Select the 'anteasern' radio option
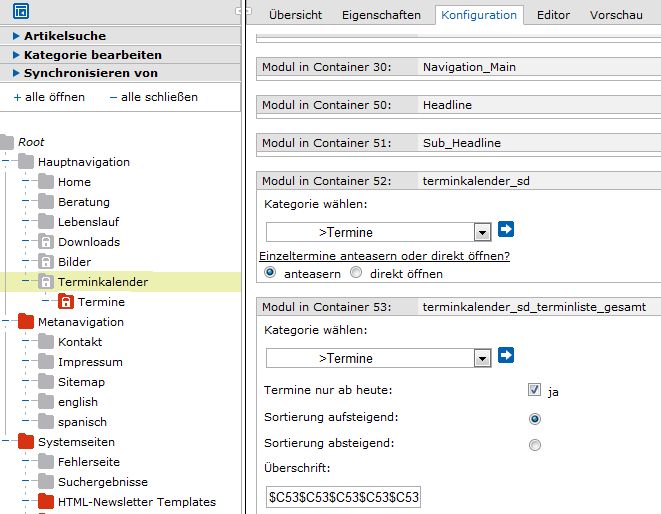Viewport: 661px width, 514px height. point(270,273)
